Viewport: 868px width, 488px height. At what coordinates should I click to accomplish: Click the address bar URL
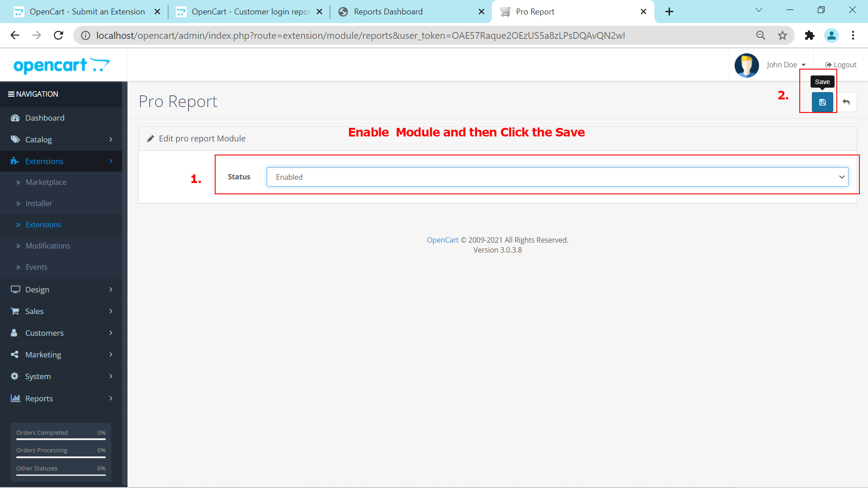(360, 35)
